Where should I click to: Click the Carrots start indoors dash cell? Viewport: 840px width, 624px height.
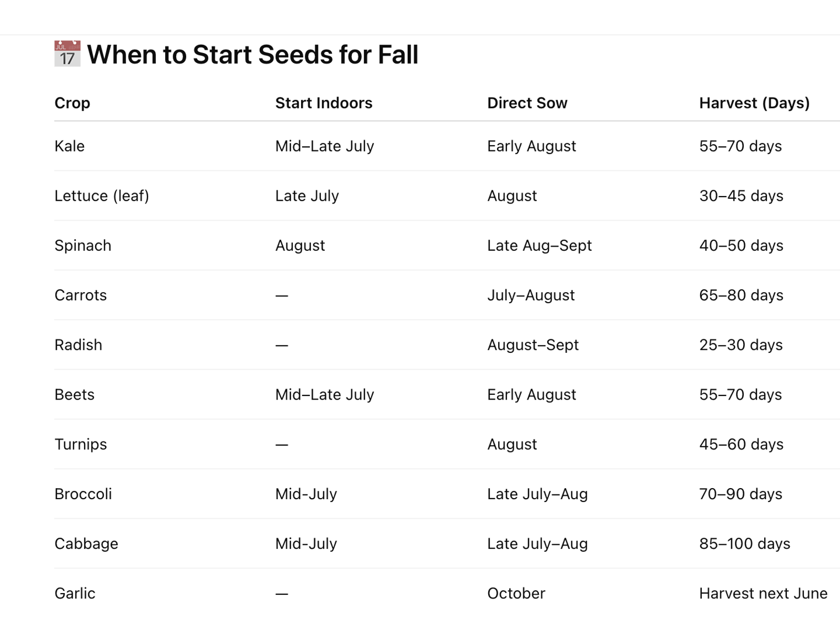click(x=282, y=296)
